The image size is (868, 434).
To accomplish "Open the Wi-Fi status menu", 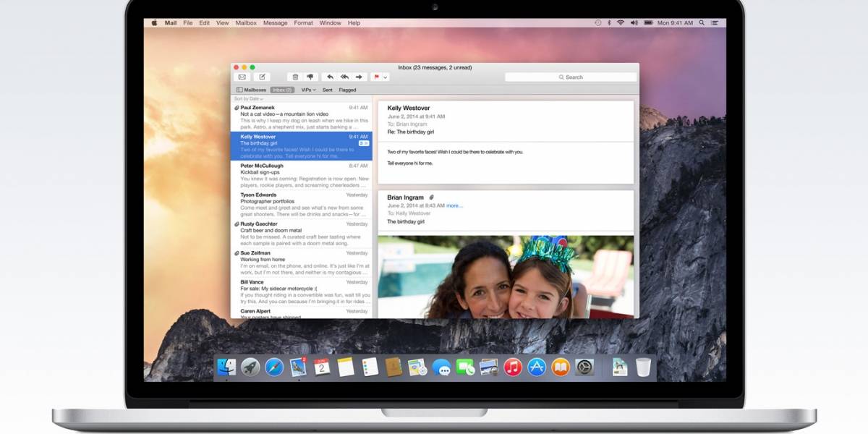I will (621, 22).
